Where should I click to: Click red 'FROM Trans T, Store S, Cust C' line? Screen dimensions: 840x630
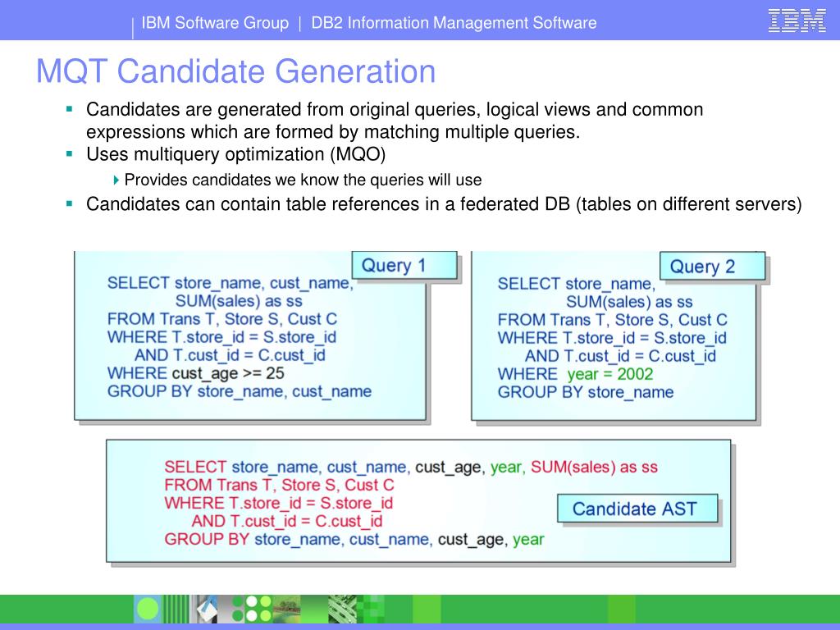pos(279,485)
